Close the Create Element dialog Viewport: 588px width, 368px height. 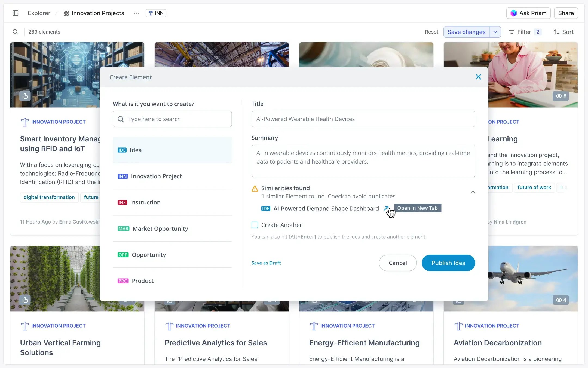click(478, 77)
